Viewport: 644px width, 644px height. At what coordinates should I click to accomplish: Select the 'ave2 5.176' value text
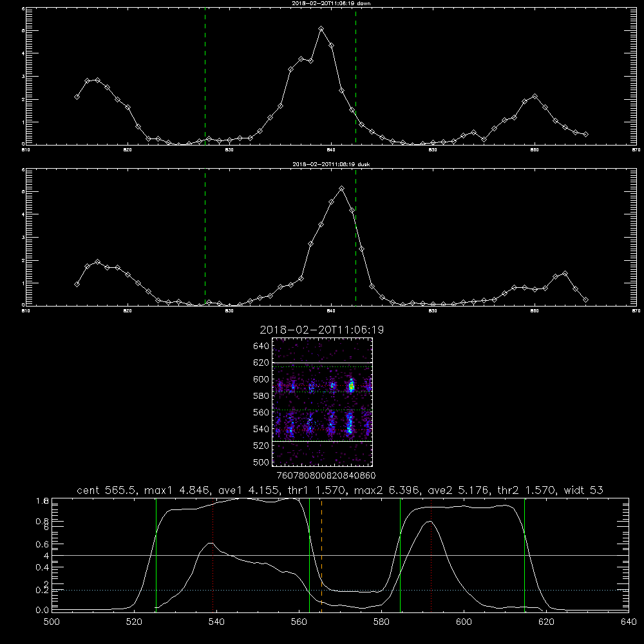[x=459, y=490]
